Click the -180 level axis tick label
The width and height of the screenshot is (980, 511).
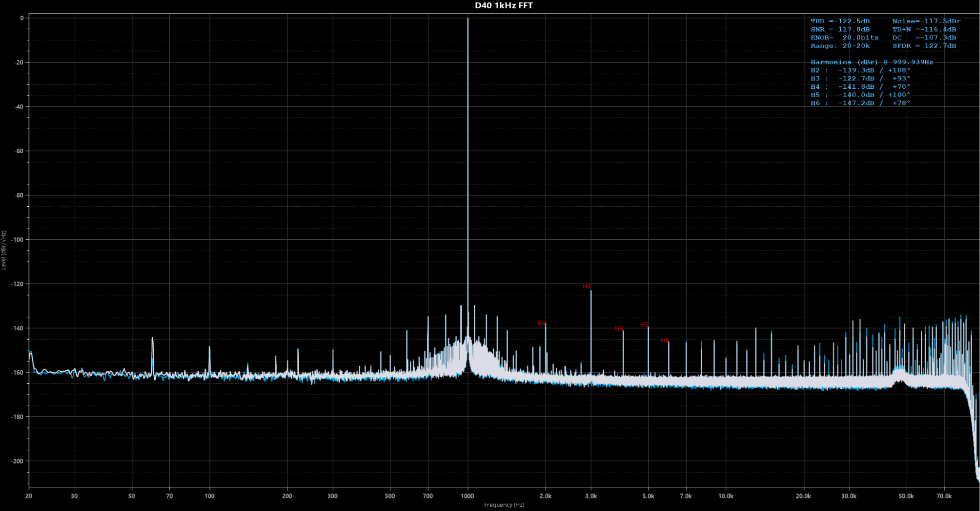tap(18, 417)
